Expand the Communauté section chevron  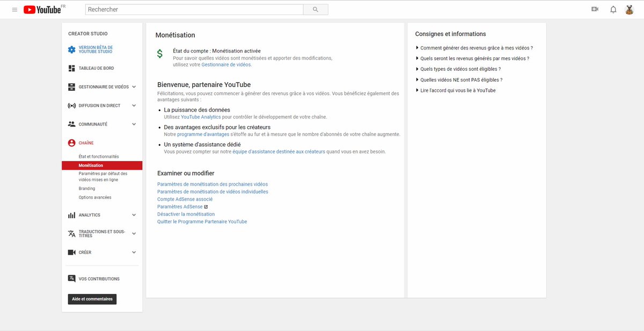[x=134, y=124]
